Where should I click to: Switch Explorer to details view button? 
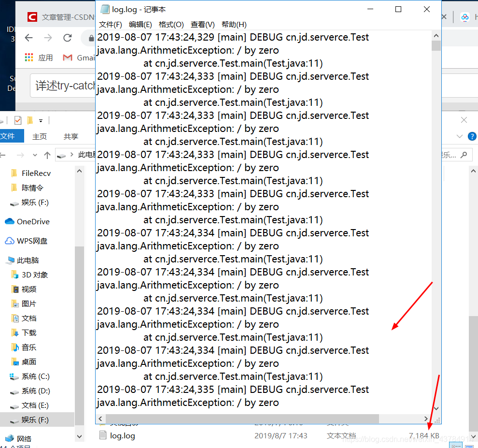(456, 446)
